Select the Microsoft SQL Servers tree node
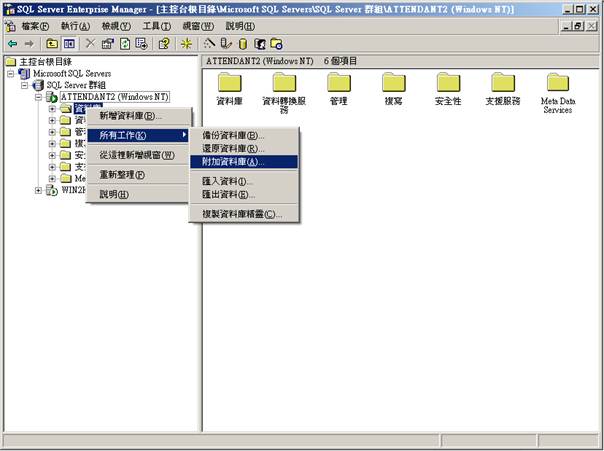This screenshot has height=451, width=604. click(72, 73)
